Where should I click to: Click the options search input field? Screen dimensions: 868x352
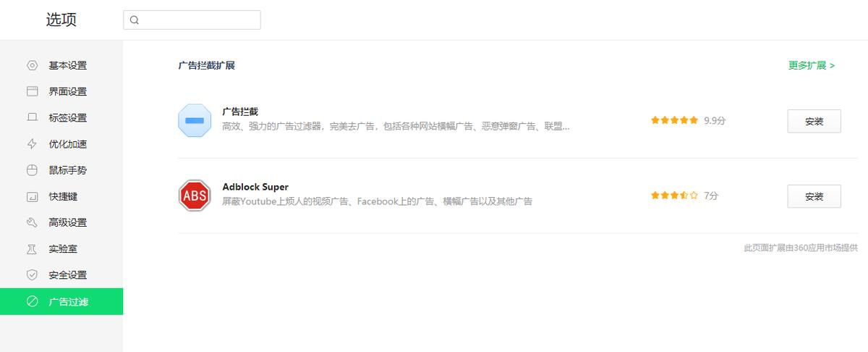coord(192,20)
